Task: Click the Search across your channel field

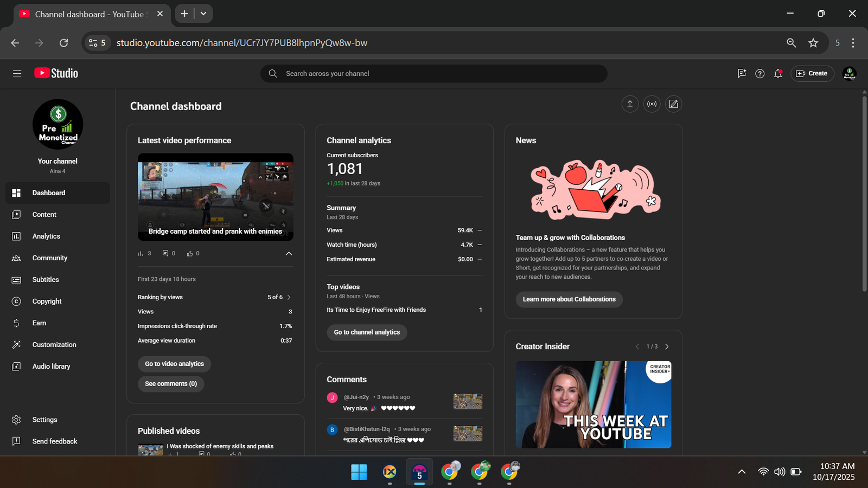Action: (434, 74)
